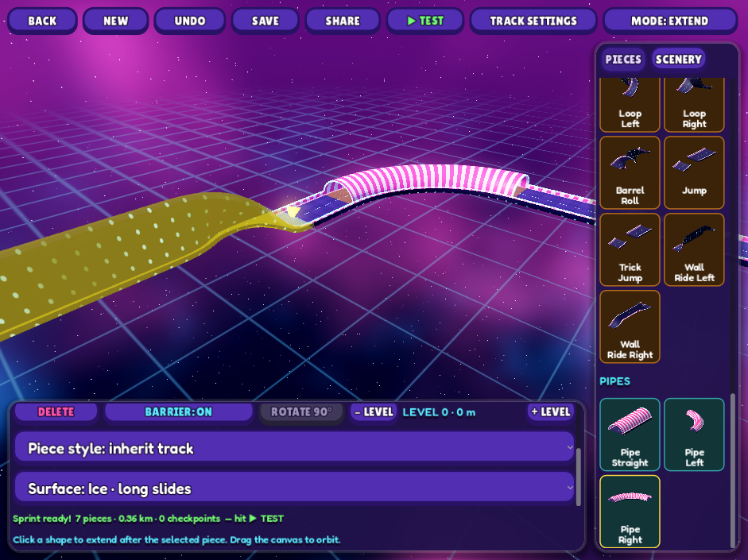Click the PIPES section heading
The image size is (748, 560).
click(x=614, y=381)
